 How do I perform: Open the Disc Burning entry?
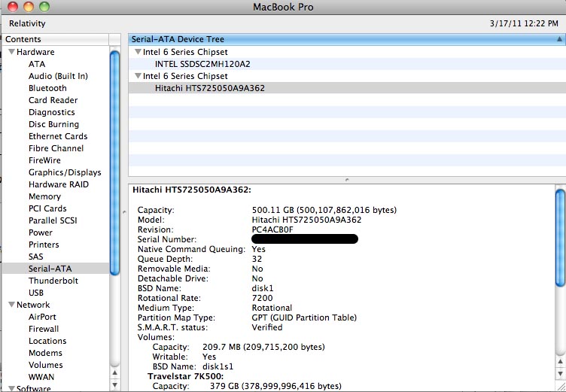53,124
